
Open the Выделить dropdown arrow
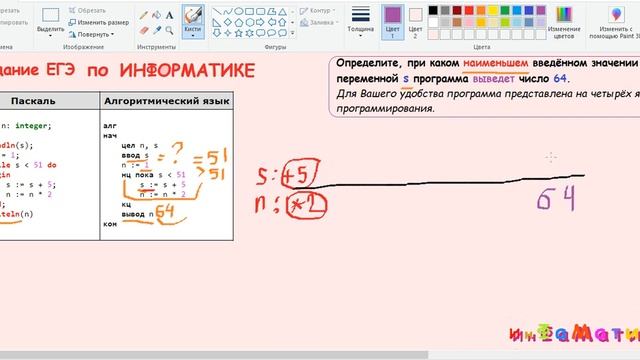point(51,36)
